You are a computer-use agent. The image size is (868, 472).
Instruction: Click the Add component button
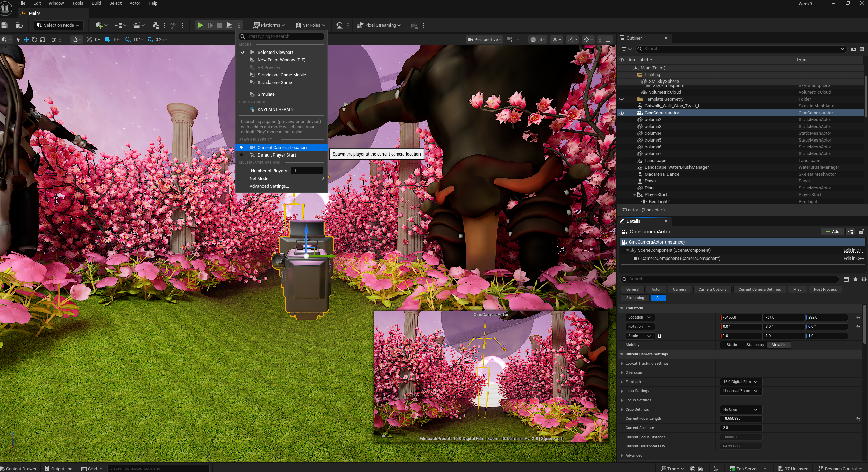pos(832,232)
